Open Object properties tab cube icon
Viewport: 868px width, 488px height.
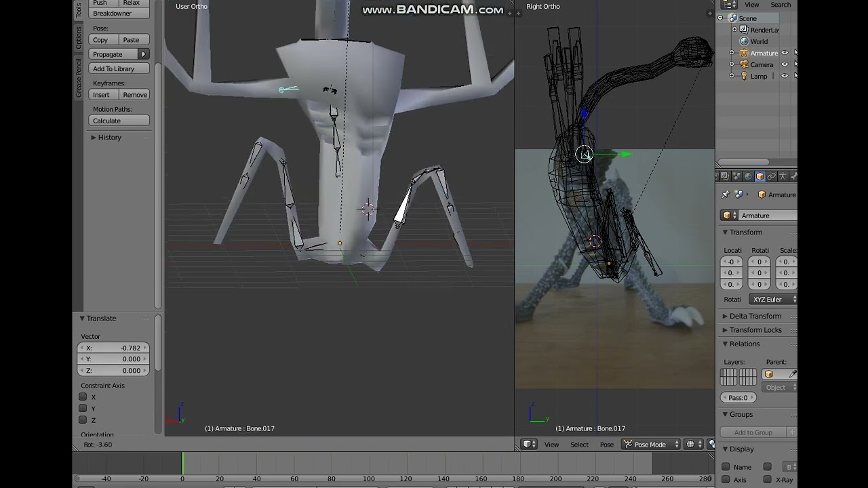click(x=760, y=176)
